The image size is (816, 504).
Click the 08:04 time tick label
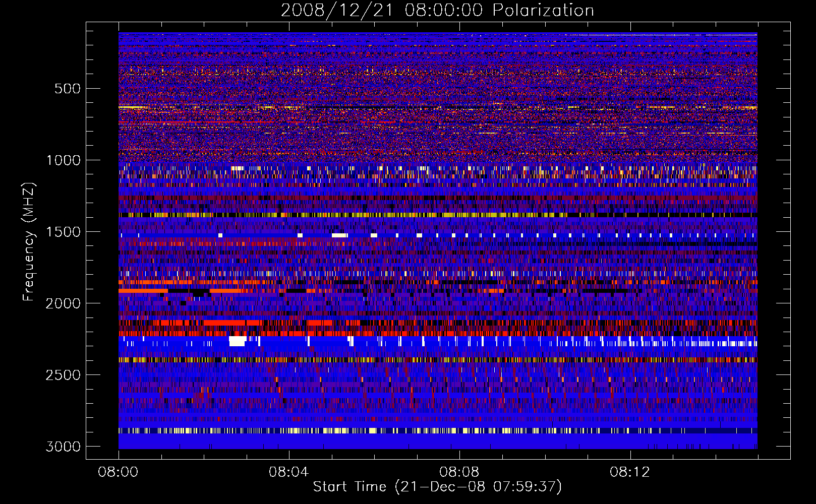(289, 472)
